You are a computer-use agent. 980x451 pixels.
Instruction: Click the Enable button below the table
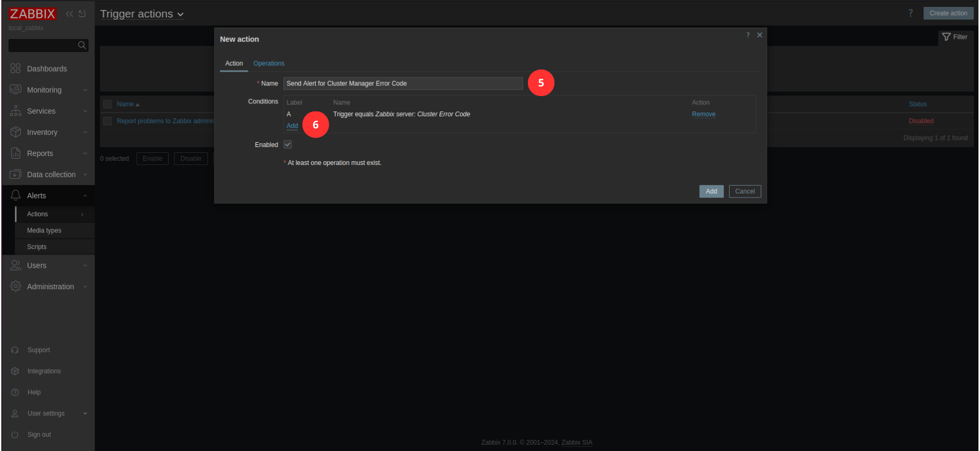tap(152, 159)
